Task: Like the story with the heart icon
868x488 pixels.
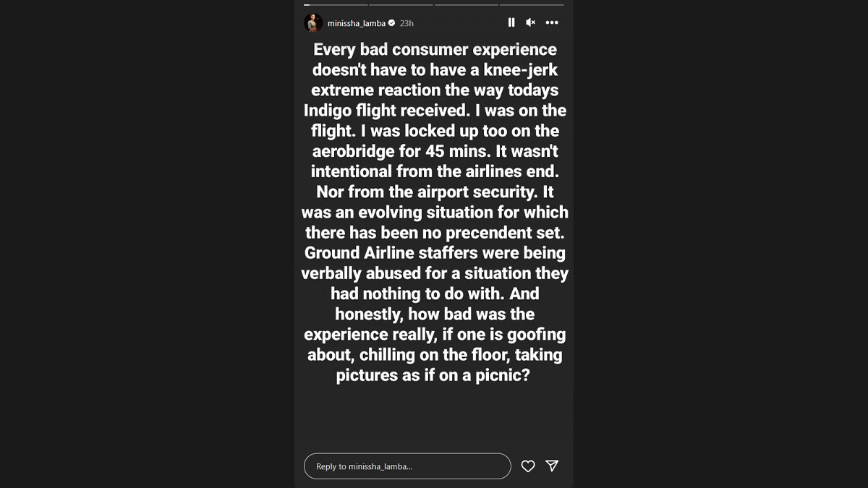Action: [528, 466]
